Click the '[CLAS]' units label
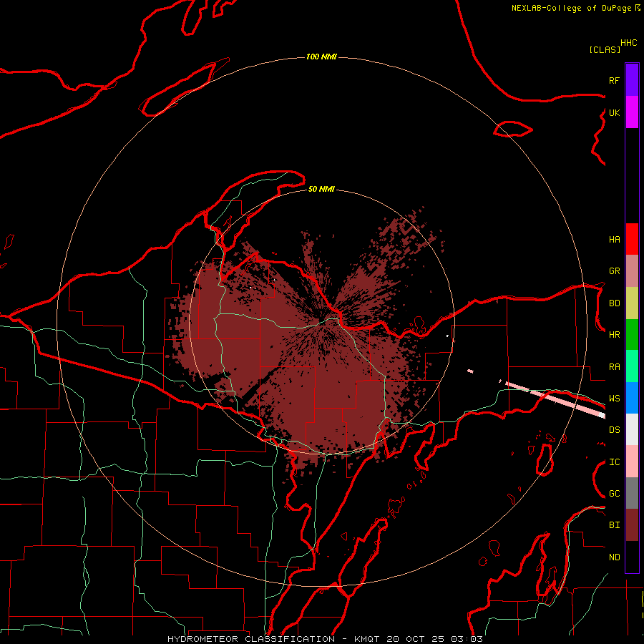This screenshot has height=644, width=644. point(605,49)
